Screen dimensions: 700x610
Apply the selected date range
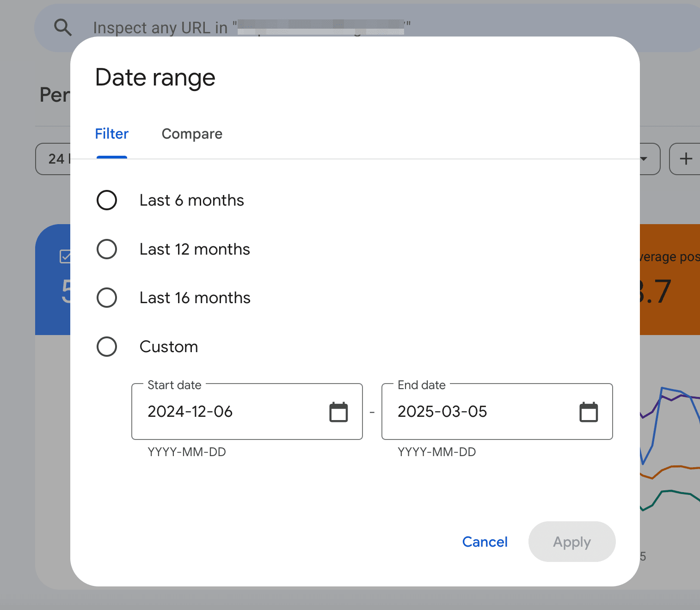(x=572, y=542)
